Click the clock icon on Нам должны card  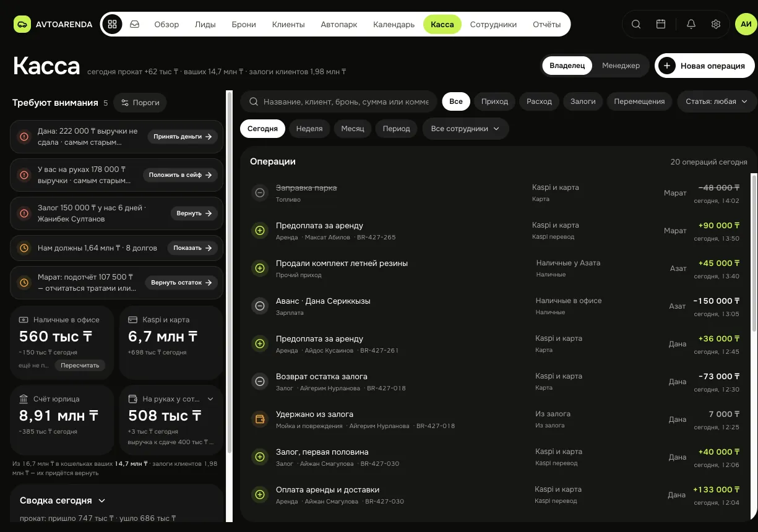click(x=24, y=248)
